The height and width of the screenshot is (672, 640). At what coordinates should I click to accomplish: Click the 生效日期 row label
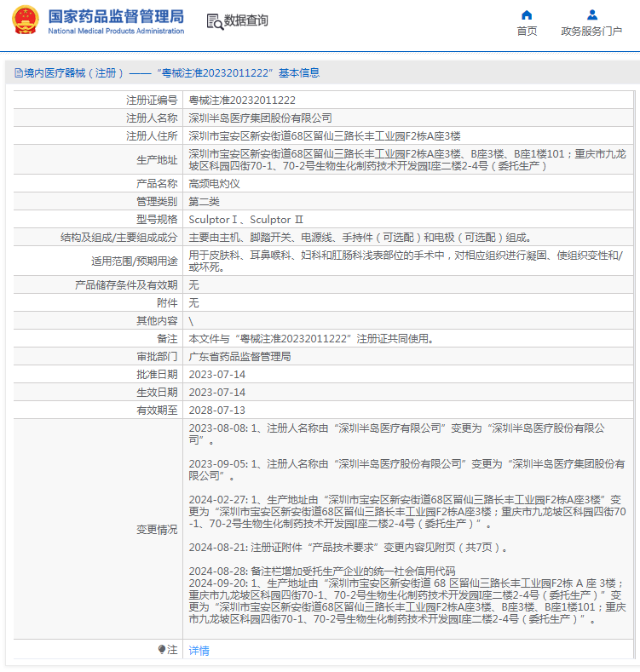click(x=157, y=393)
